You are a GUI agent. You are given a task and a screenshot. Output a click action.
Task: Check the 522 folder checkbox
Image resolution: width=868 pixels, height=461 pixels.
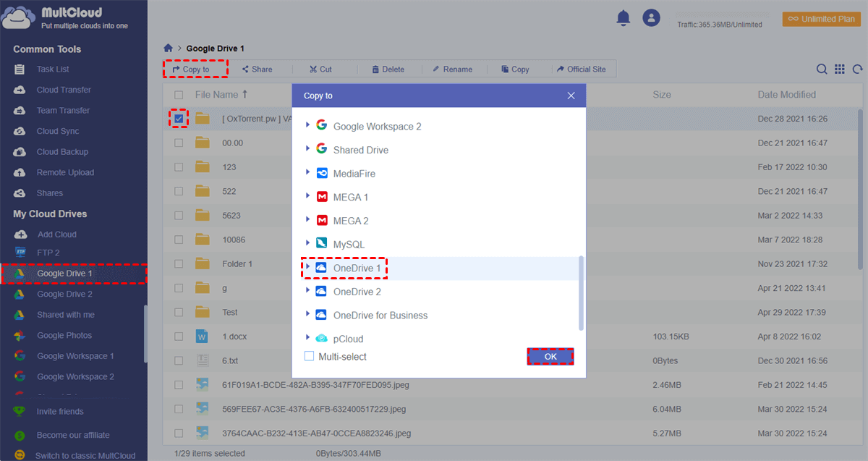tap(179, 191)
